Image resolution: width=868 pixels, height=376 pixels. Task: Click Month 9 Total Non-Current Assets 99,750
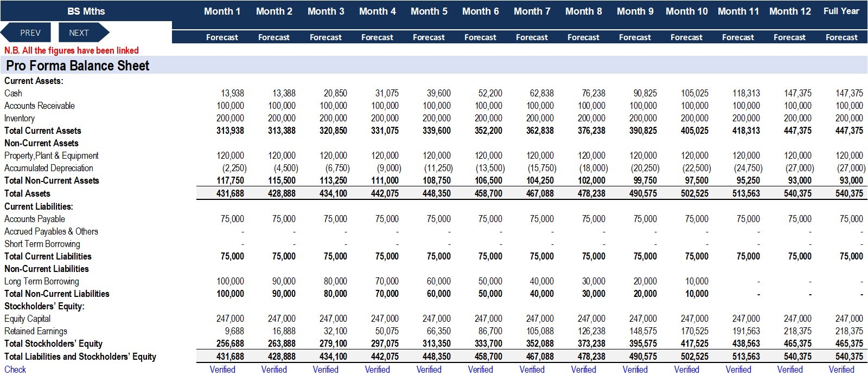(x=645, y=180)
